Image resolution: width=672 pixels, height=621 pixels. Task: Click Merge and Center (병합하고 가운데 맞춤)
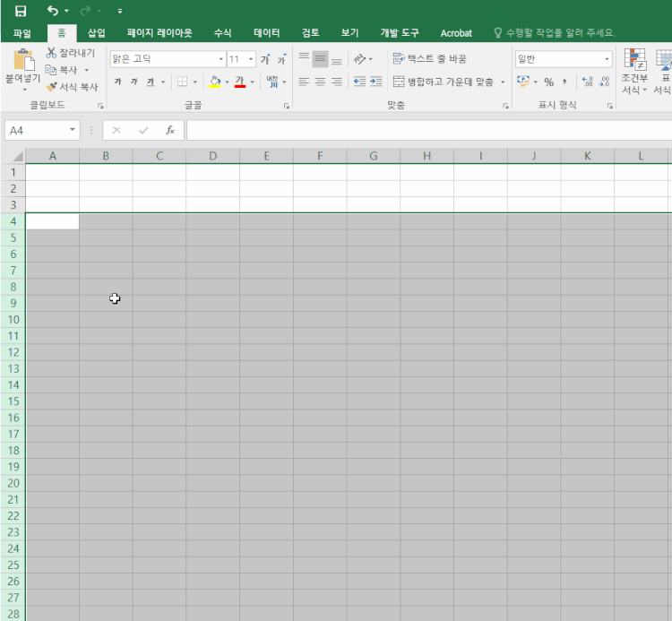(x=443, y=82)
